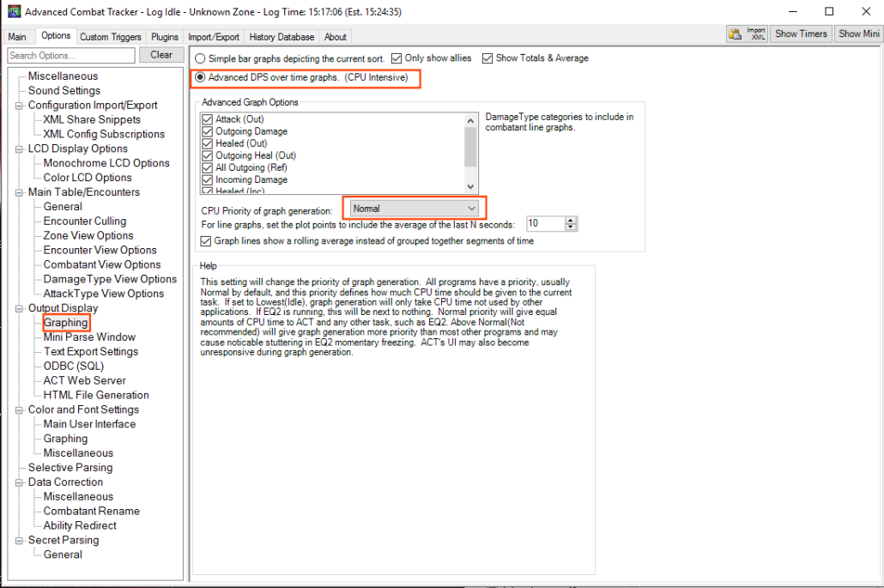Image resolution: width=884 pixels, height=588 pixels.
Task: Select Mini Parse Window in the tree
Action: pyautogui.click(x=89, y=336)
